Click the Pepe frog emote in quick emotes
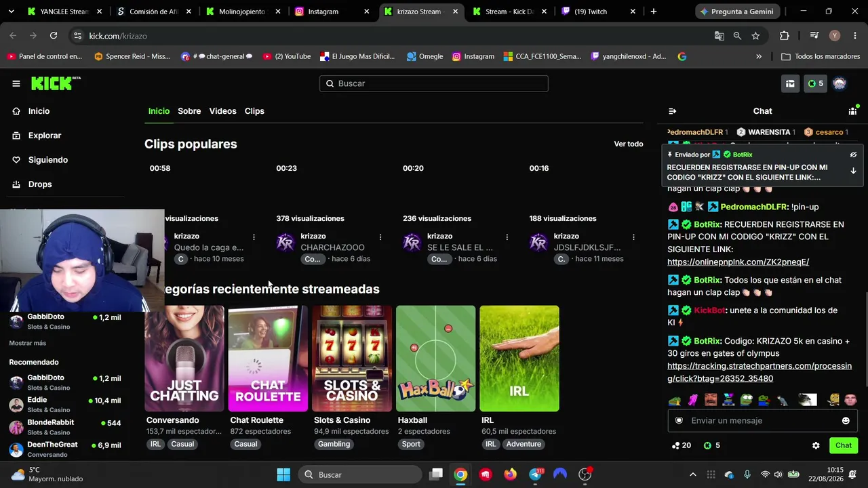The height and width of the screenshot is (488, 868). (x=747, y=400)
